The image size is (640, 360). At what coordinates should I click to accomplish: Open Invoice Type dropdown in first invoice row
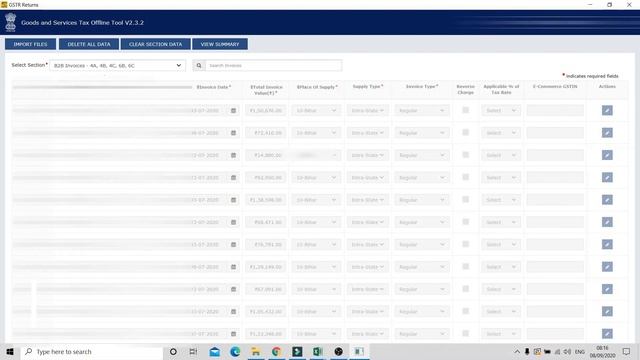(x=422, y=111)
